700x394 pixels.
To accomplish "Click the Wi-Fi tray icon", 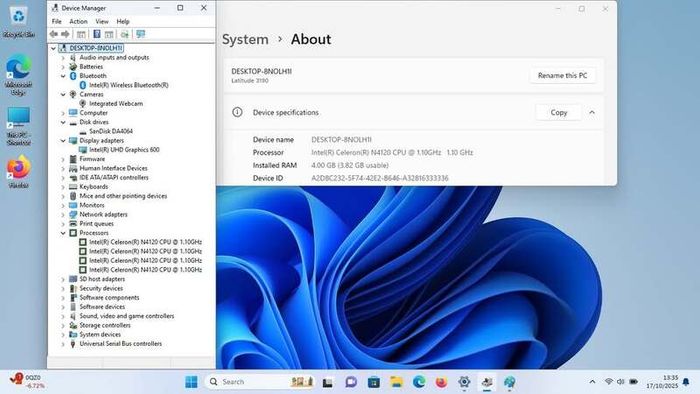I will (x=608, y=382).
